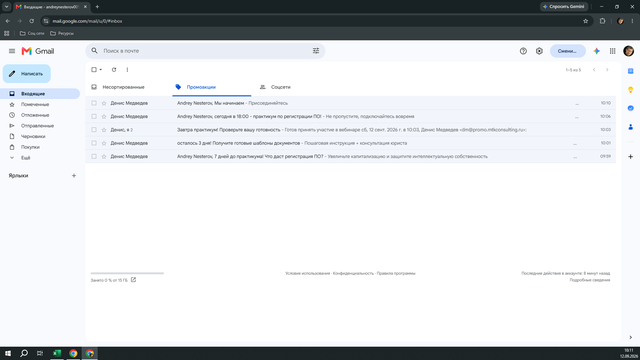The height and width of the screenshot is (360, 640).
Task: Go to older messages page arrow
Action: point(607,70)
